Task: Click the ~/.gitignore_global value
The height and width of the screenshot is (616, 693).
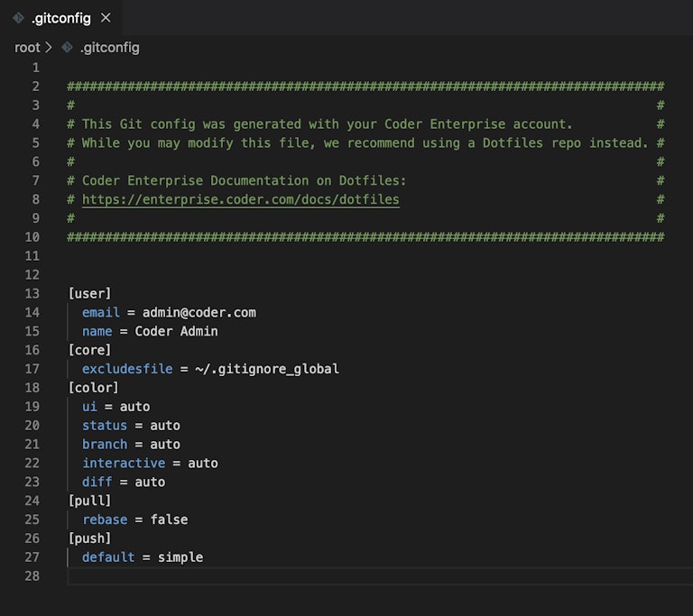Action: point(267,369)
